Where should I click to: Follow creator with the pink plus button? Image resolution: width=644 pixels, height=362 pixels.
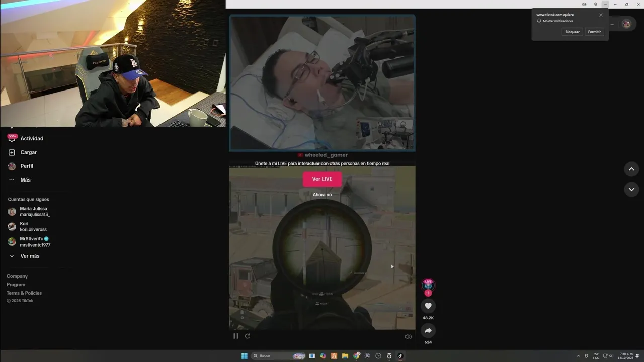[x=428, y=293]
